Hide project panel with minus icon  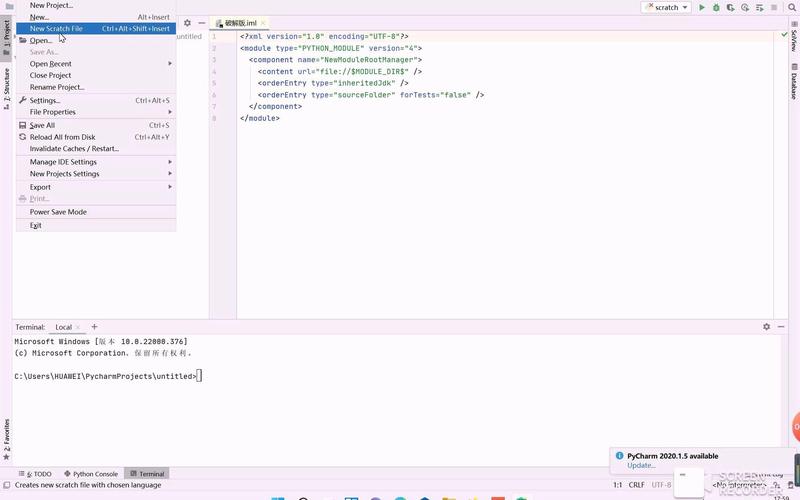[x=202, y=23]
